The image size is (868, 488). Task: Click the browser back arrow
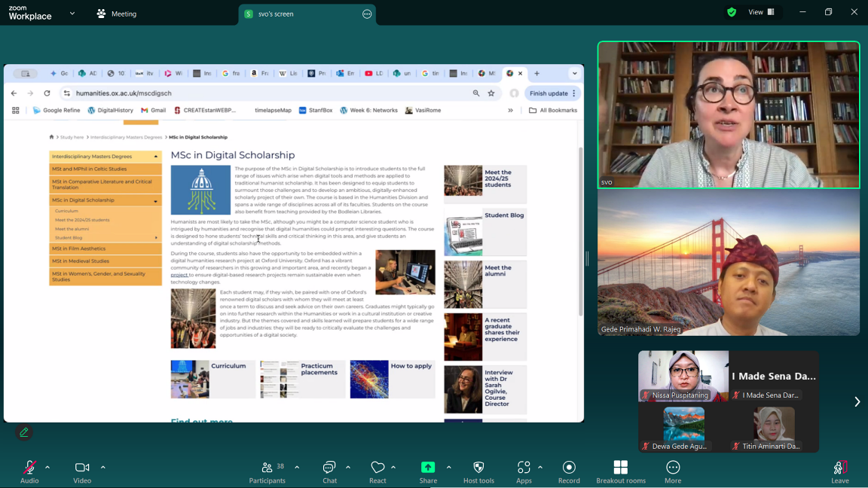coord(14,93)
